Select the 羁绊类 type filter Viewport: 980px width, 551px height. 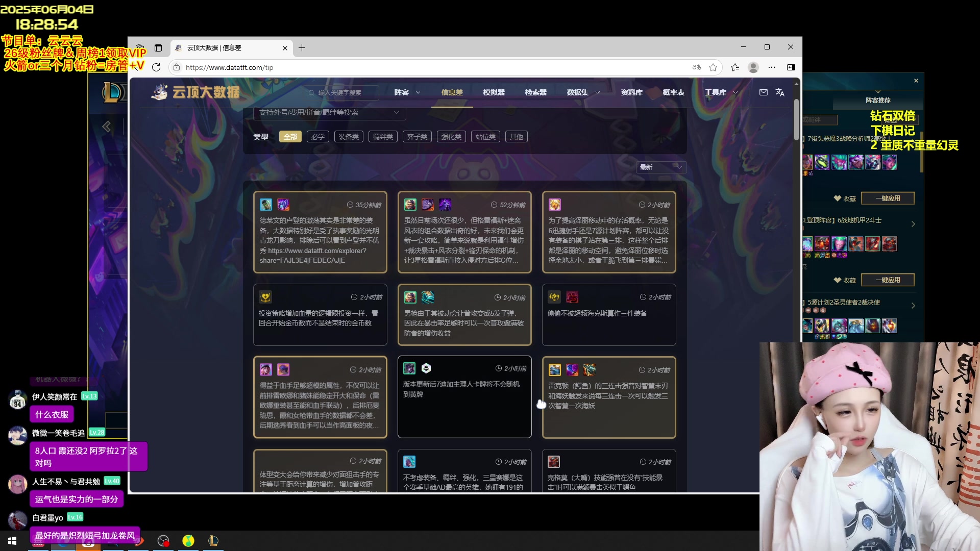383,137
